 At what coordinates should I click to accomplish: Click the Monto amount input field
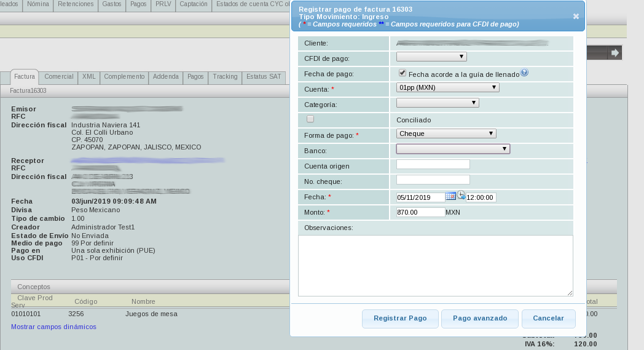tap(420, 212)
